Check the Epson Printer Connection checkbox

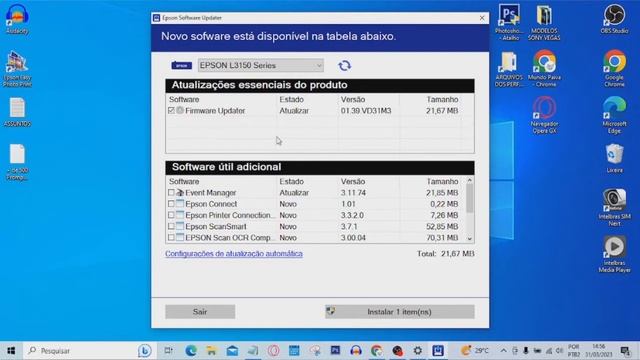171,215
